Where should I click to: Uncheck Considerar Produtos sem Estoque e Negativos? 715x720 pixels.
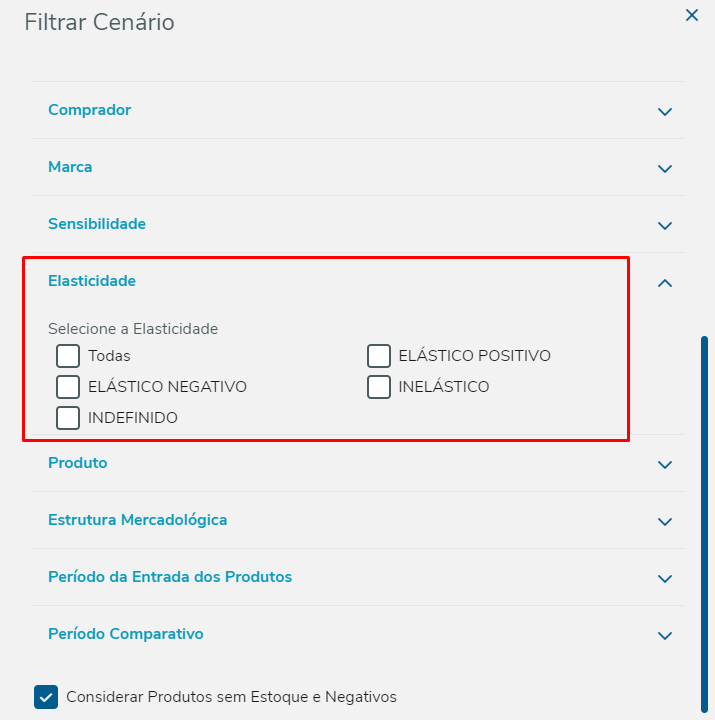pos(46,697)
